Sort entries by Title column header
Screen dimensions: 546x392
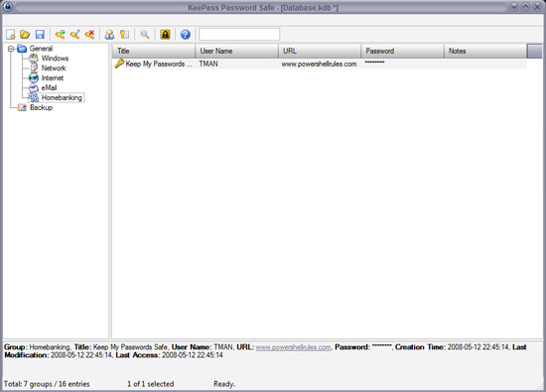[x=154, y=51]
